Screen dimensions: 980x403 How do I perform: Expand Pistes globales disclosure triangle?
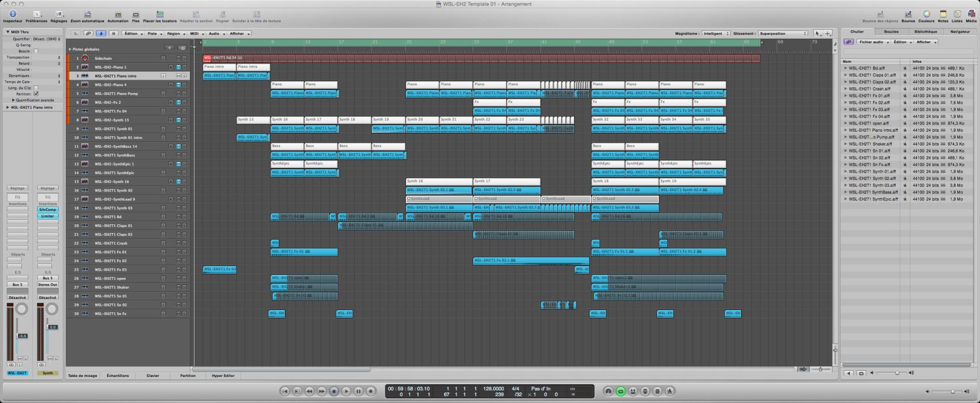(70, 50)
